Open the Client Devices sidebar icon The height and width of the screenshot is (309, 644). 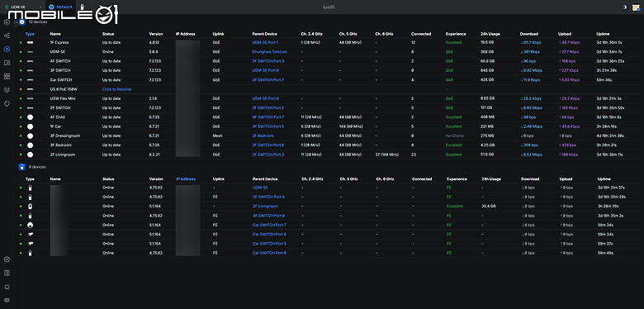7,63
